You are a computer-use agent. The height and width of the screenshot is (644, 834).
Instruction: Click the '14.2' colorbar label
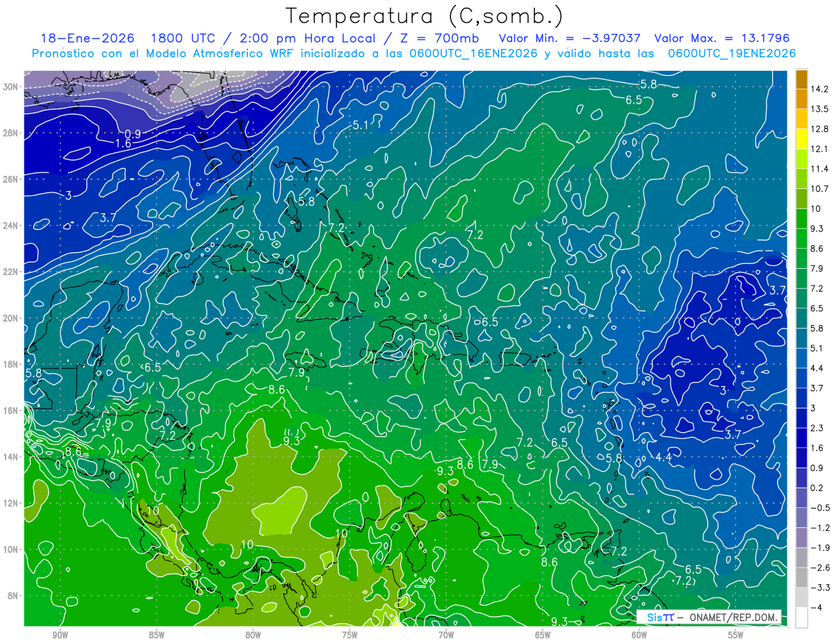click(x=819, y=89)
